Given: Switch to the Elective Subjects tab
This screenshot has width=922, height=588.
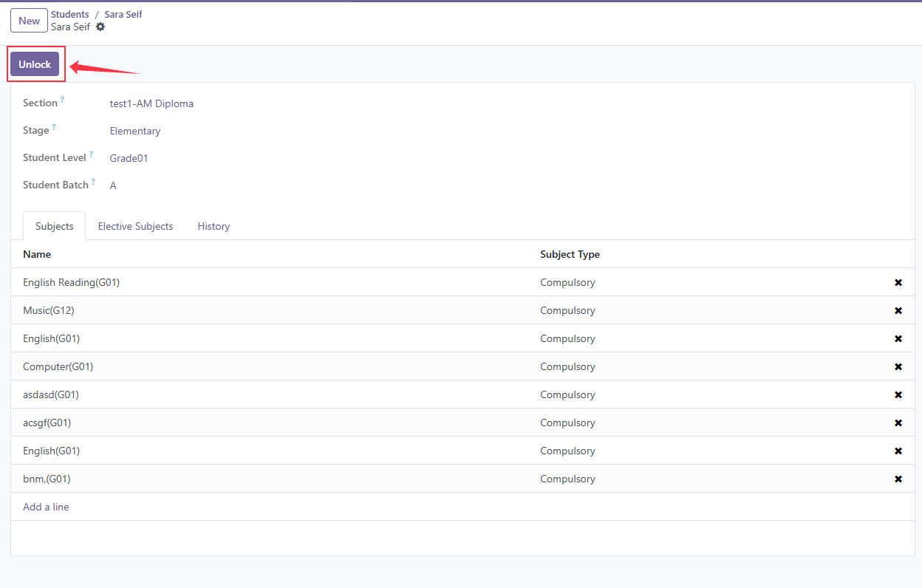Looking at the screenshot, I should (135, 226).
